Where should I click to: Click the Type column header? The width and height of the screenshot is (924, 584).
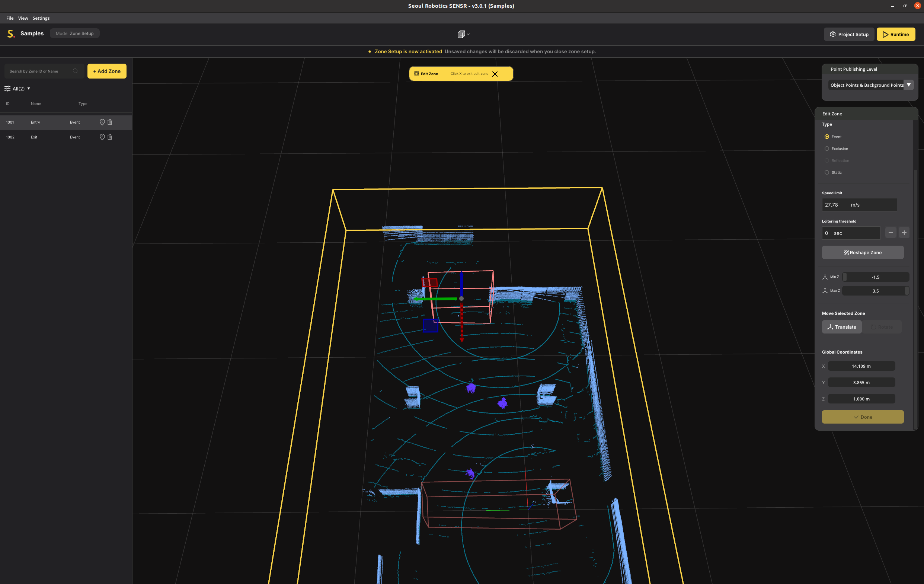83,103
